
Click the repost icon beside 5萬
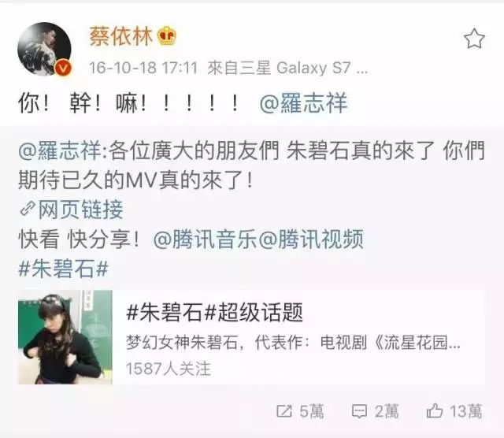click(284, 411)
